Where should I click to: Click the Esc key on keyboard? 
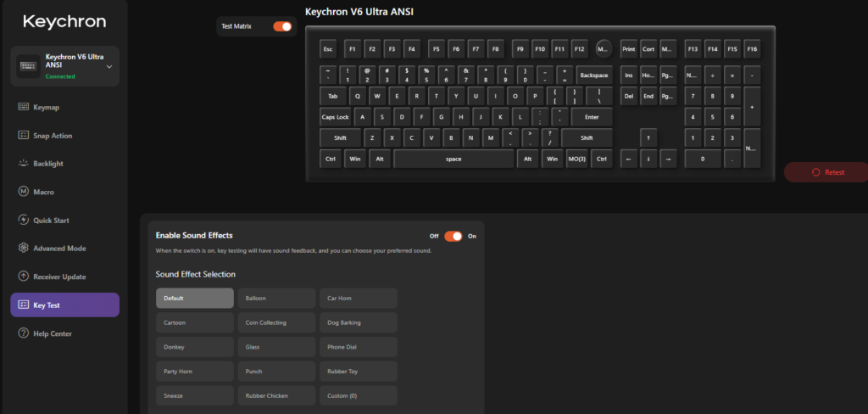point(328,48)
